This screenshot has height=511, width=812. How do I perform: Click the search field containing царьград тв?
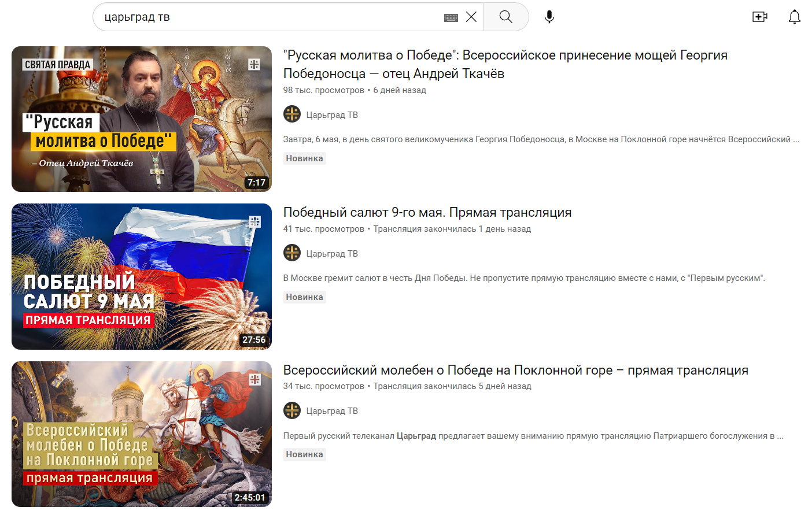pos(272,17)
